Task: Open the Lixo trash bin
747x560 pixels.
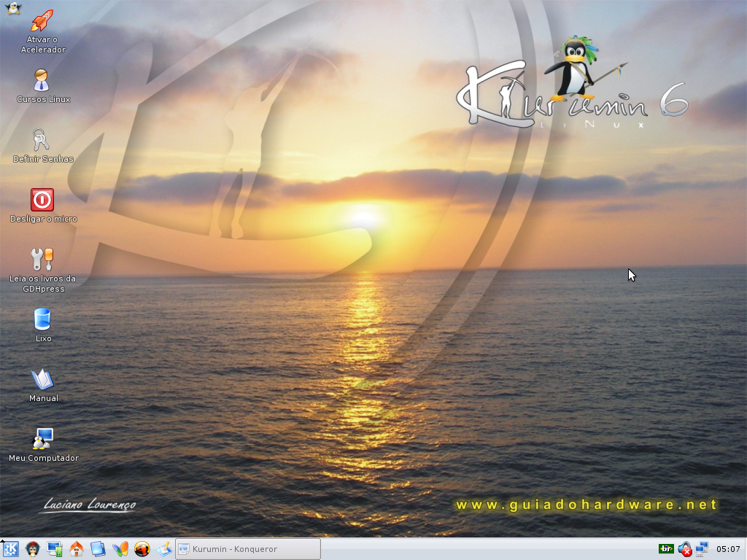Action: [x=42, y=319]
